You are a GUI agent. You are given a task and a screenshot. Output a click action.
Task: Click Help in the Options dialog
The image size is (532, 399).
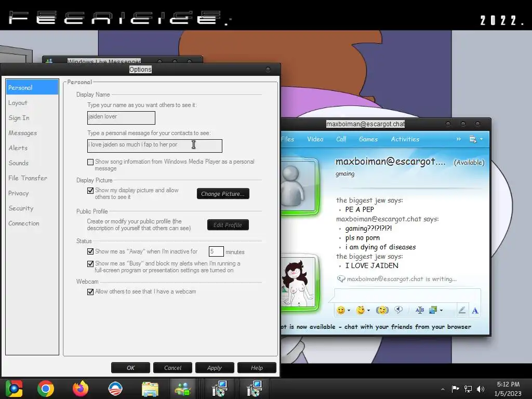pyautogui.click(x=257, y=368)
